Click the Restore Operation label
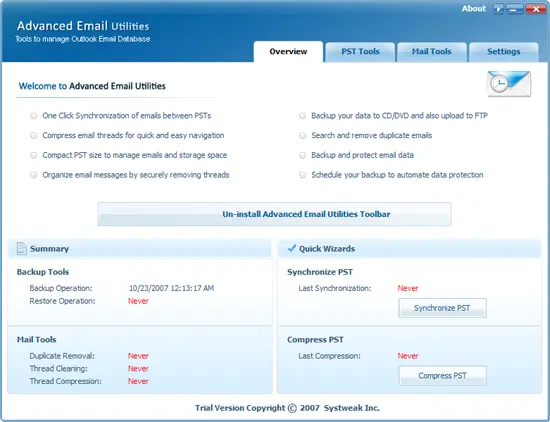 [62, 301]
